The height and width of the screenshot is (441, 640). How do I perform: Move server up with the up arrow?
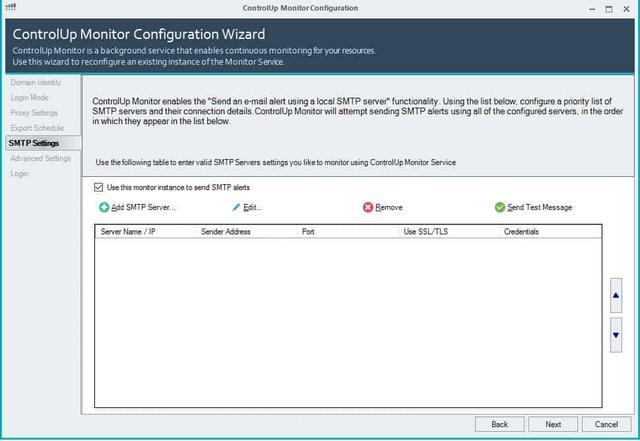(x=616, y=295)
